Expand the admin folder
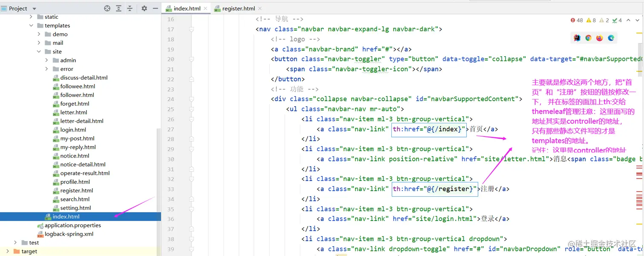Screen dimensions: 644x256 point(46,60)
